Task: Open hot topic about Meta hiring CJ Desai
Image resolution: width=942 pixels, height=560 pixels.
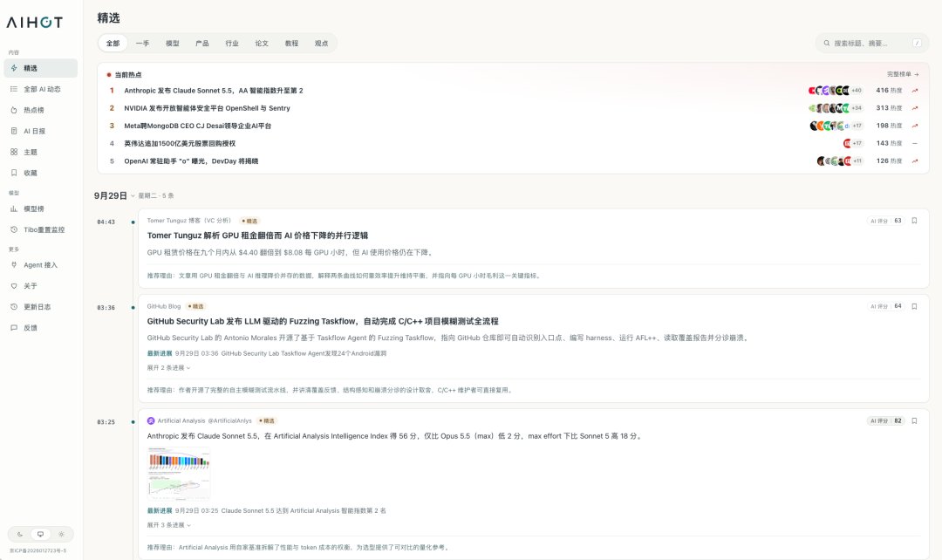Action: [x=198, y=126]
